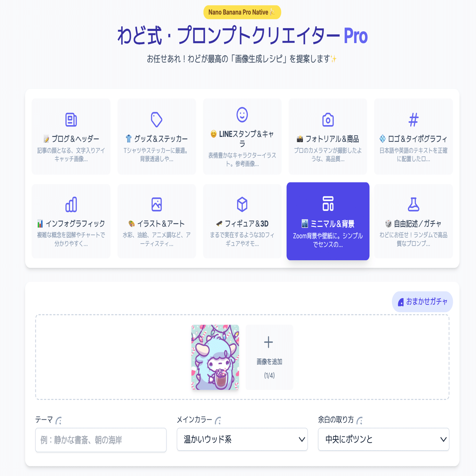Expand the 余白の取り方 dropdown

[x=384, y=439]
